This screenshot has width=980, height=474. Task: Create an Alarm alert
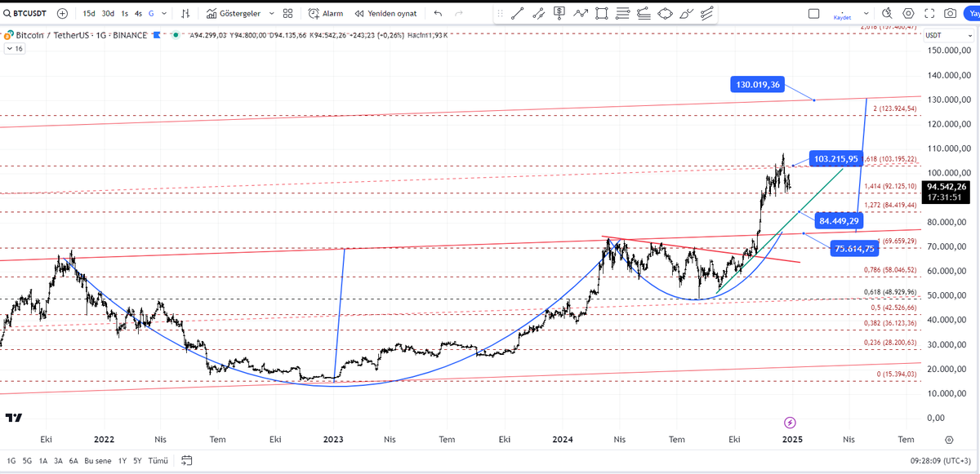[x=325, y=14]
